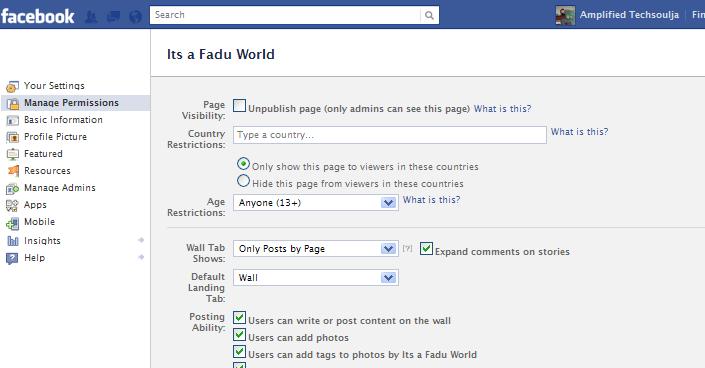This screenshot has width=705, height=368.
Task: Open Insights link
Action: pyautogui.click(x=42, y=241)
